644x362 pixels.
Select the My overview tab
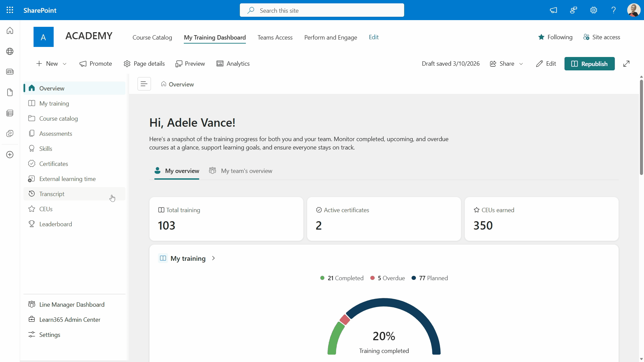(177, 171)
